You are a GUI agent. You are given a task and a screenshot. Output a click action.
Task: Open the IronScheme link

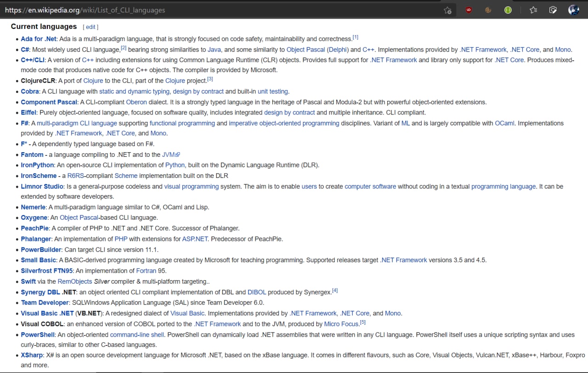[39, 176]
